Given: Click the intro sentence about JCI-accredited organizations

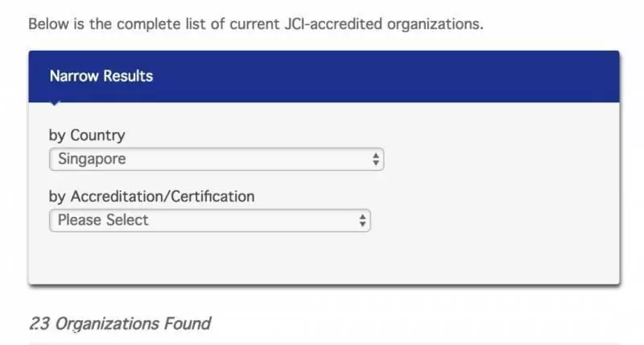Looking at the screenshot, I should [x=256, y=24].
